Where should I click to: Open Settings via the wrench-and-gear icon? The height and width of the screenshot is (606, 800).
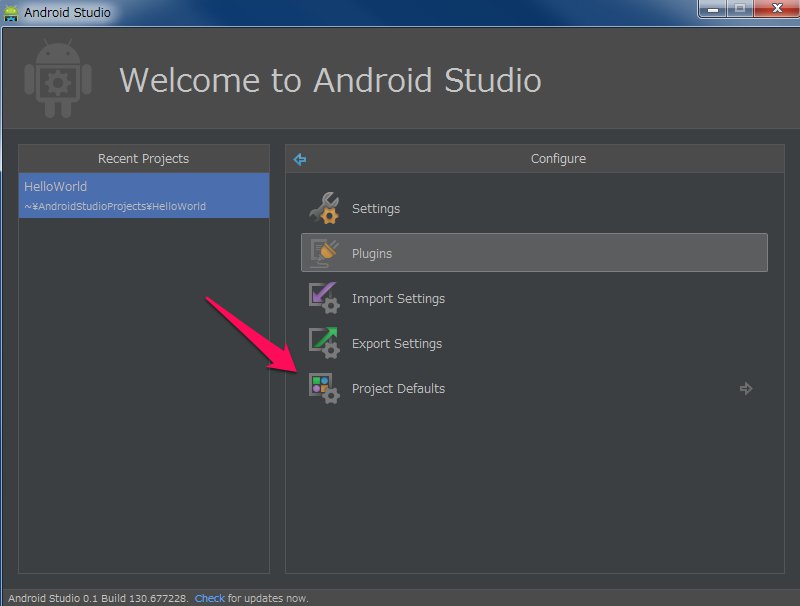[x=324, y=208]
